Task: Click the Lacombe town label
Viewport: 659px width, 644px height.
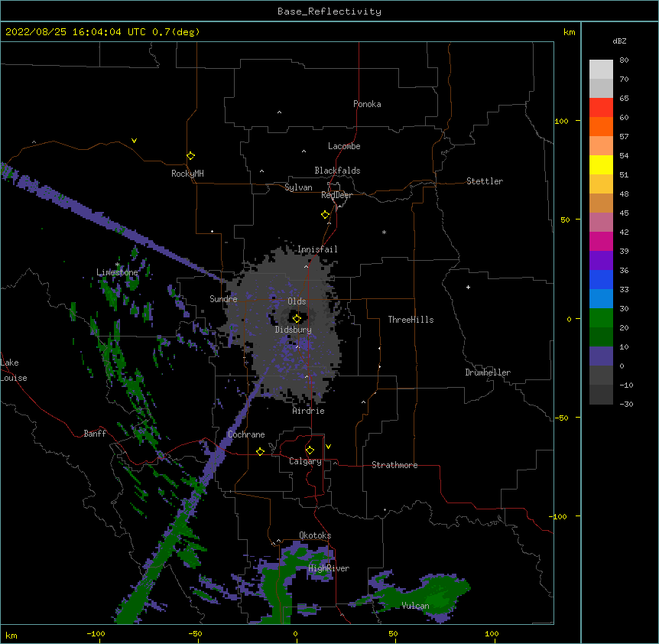Action: point(344,146)
